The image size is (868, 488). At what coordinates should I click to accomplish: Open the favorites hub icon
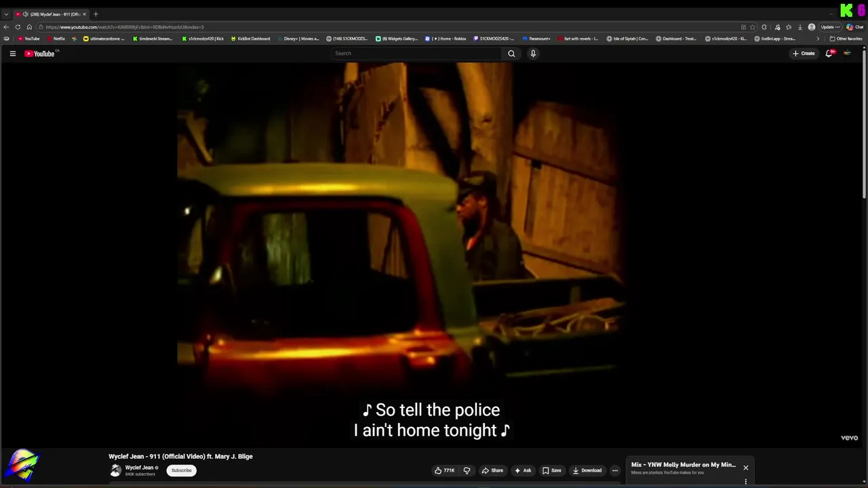click(788, 27)
